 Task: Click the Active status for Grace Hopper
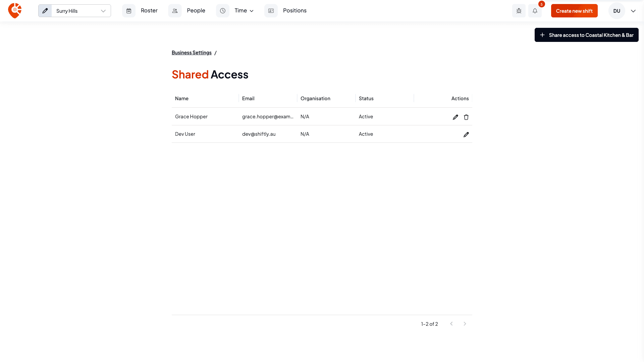click(x=366, y=116)
